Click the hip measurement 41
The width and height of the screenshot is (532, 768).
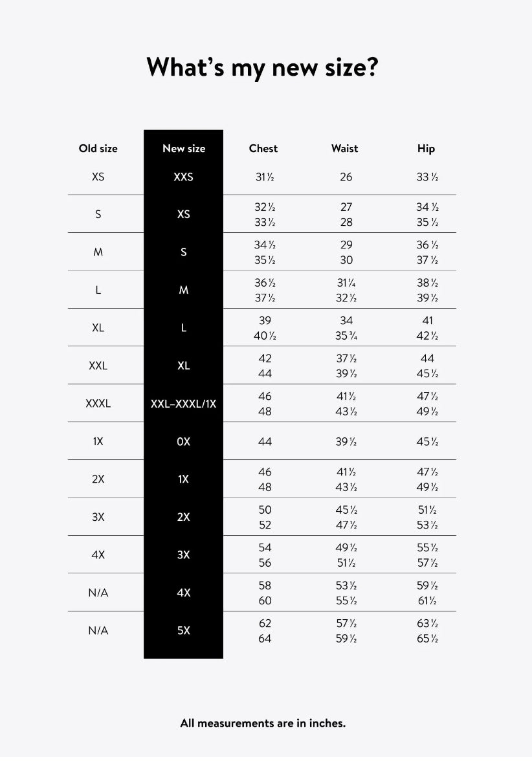[427, 320]
